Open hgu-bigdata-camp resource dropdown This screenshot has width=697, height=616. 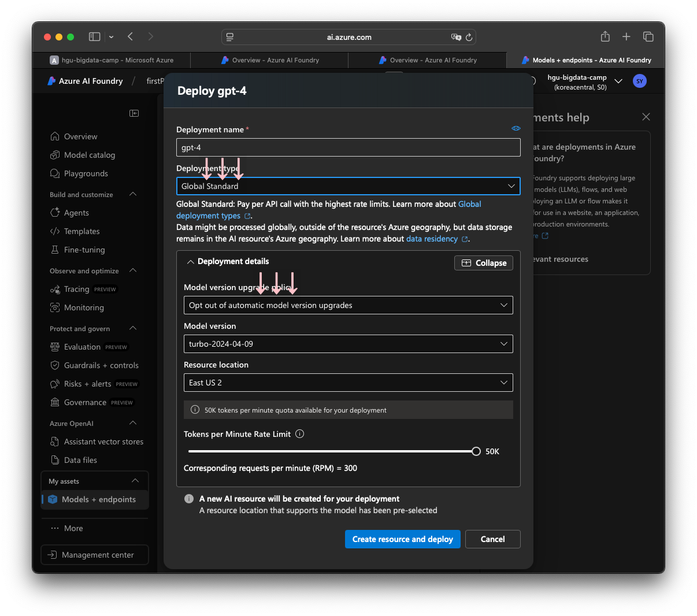tap(618, 81)
